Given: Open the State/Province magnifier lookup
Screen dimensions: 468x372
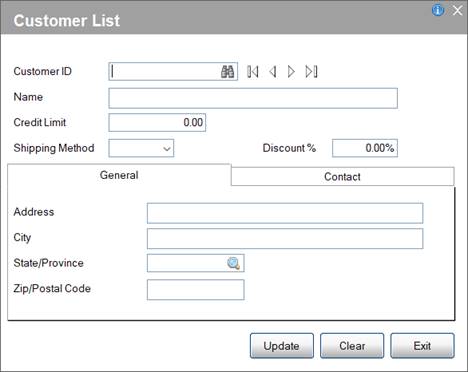Looking at the screenshot, I should click(x=233, y=263).
